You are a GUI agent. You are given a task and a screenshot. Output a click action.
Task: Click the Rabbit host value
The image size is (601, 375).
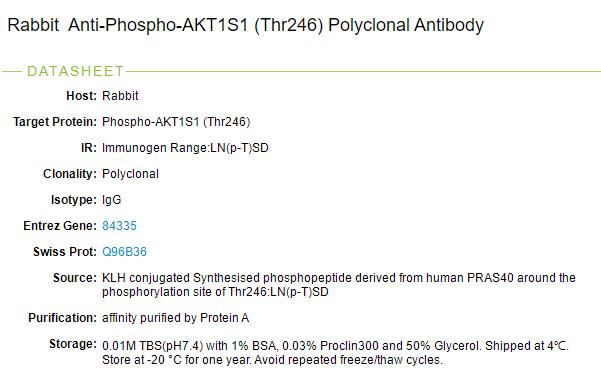tap(120, 95)
